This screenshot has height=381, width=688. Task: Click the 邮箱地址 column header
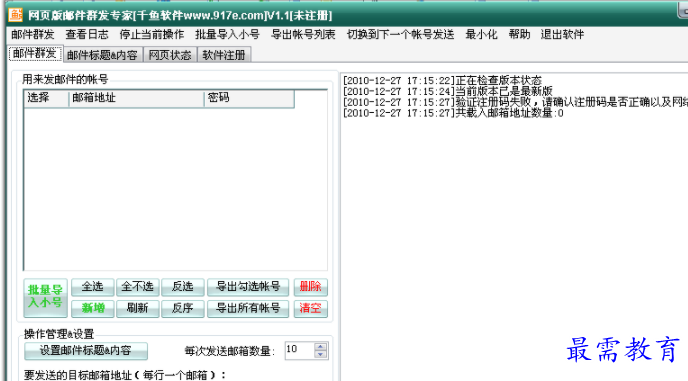click(x=136, y=98)
